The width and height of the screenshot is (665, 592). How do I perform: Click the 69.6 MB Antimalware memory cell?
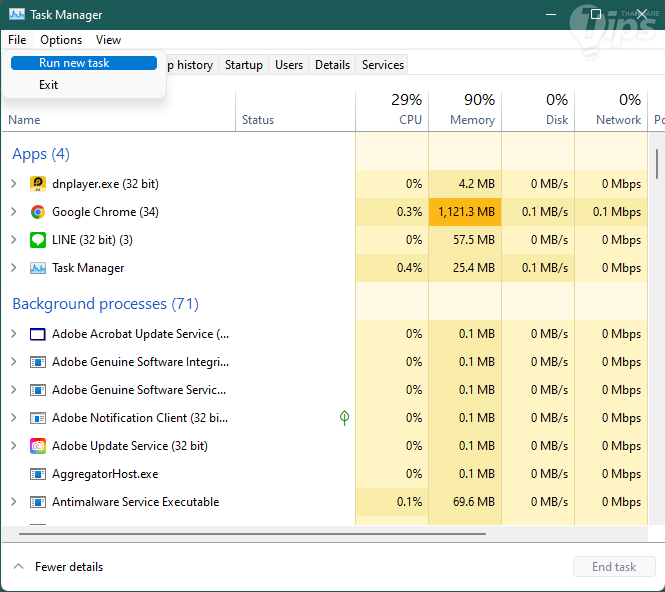(465, 502)
